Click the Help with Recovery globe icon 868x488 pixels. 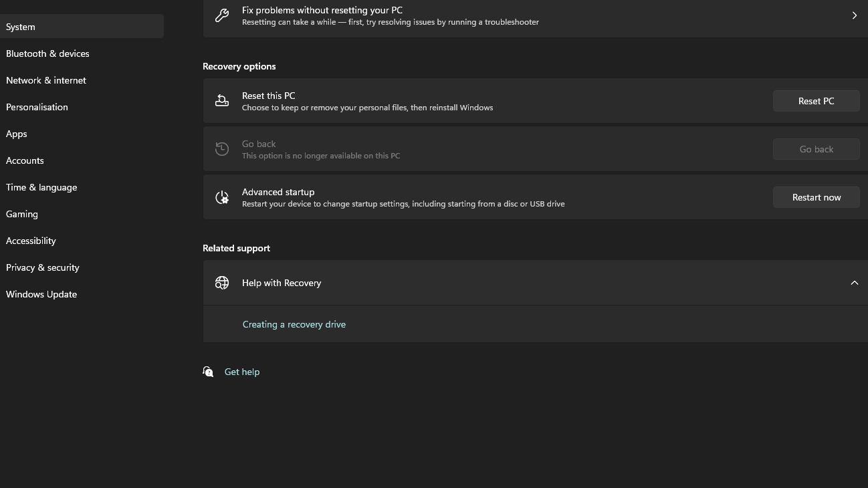(x=222, y=283)
